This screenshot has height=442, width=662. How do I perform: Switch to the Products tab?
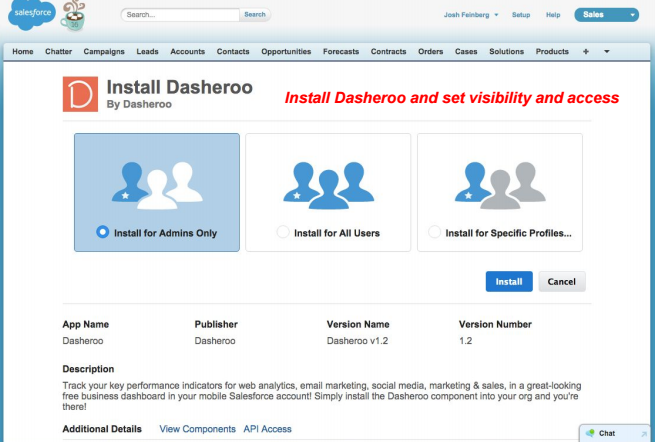pyautogui.click(x=552, y=52)
